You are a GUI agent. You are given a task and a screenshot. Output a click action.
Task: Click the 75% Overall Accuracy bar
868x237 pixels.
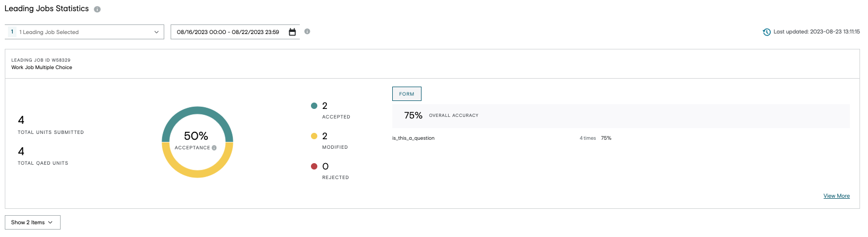pos(621,115)
